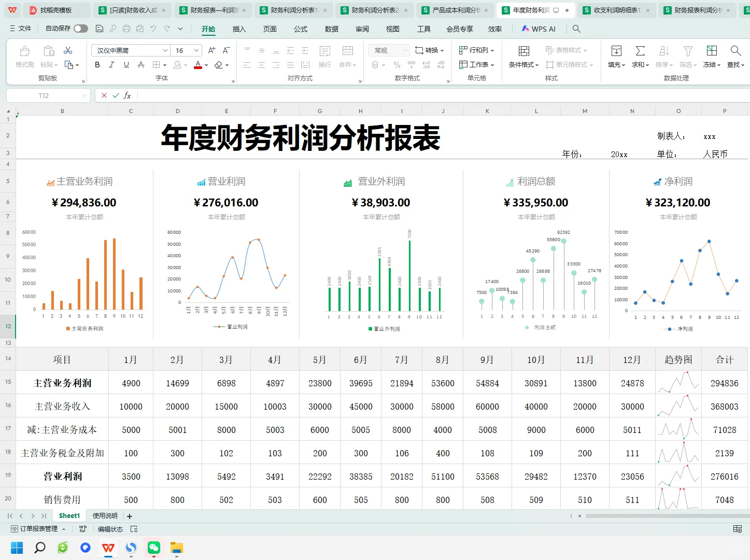
Task: Click the red cancel X in formula bar
Action: pyautogui.click(x=104, y=95)
